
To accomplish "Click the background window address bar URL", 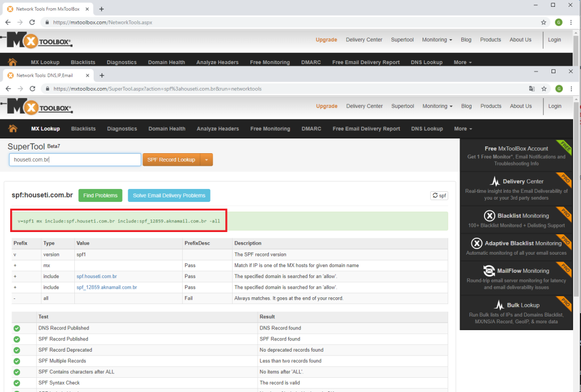I will click(x=103, y=23).
